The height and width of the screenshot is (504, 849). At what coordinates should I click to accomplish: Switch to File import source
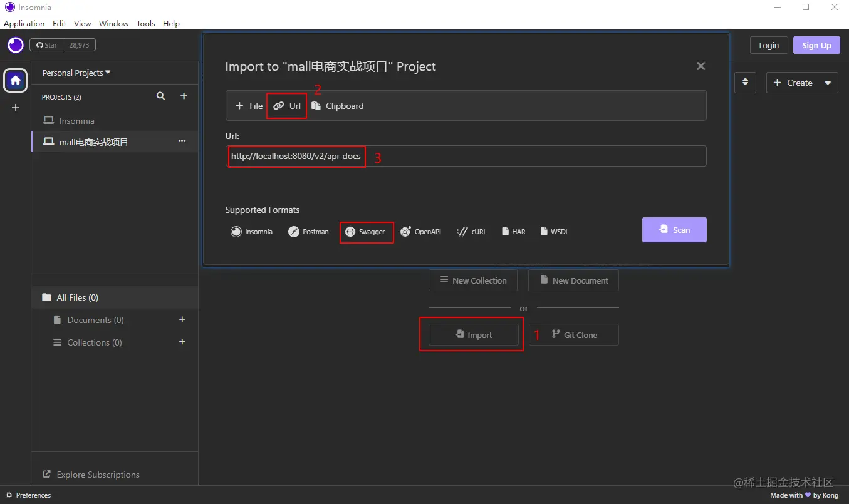pyautogui.click(x=249, y=106)
